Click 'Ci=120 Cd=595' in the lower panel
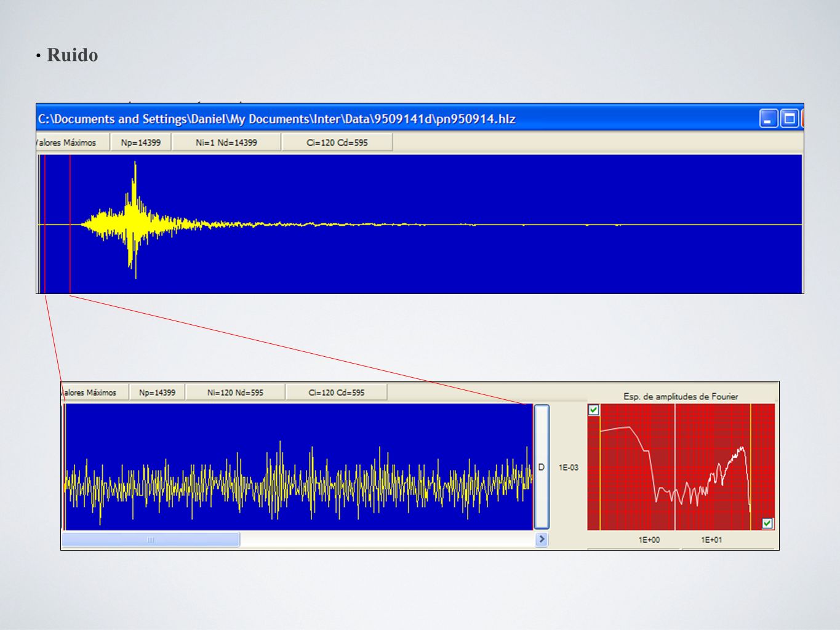This screenshot has height=630, width=840. point(336,393)
